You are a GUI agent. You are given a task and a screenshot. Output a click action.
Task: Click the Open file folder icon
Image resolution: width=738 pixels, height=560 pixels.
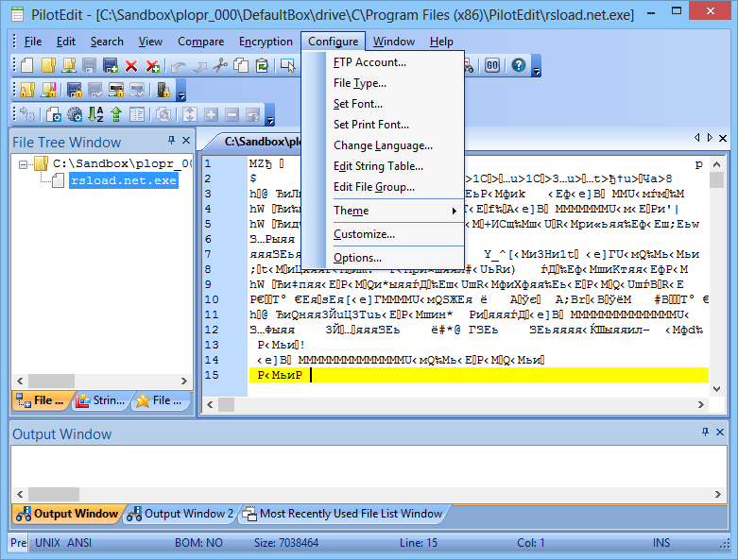tap(48, 65)
